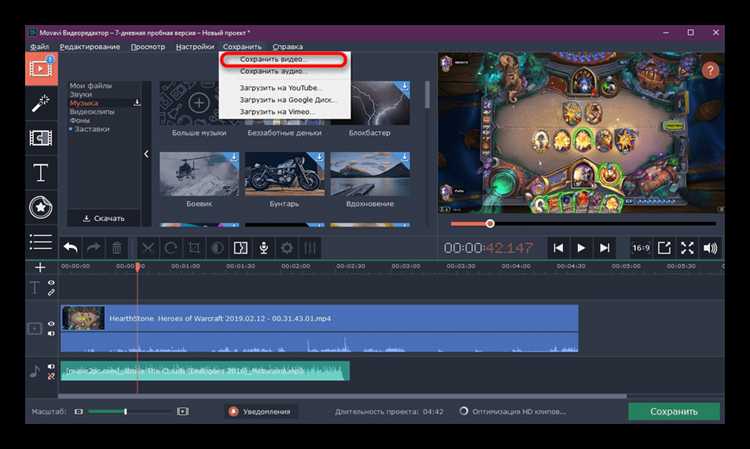Open the Filters magic wand tab
The width and height of the screenshot is (750, 449).
tap(41, 103)
